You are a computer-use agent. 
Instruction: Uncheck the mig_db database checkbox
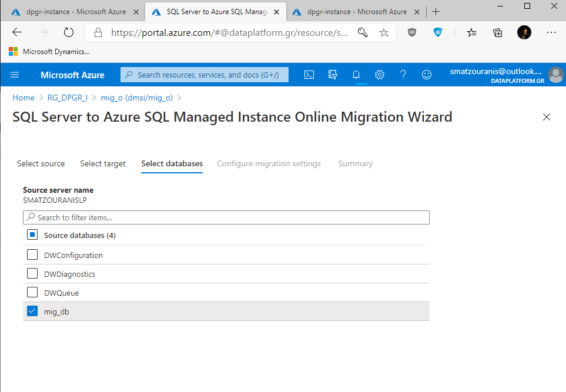[x=32, y=311]
